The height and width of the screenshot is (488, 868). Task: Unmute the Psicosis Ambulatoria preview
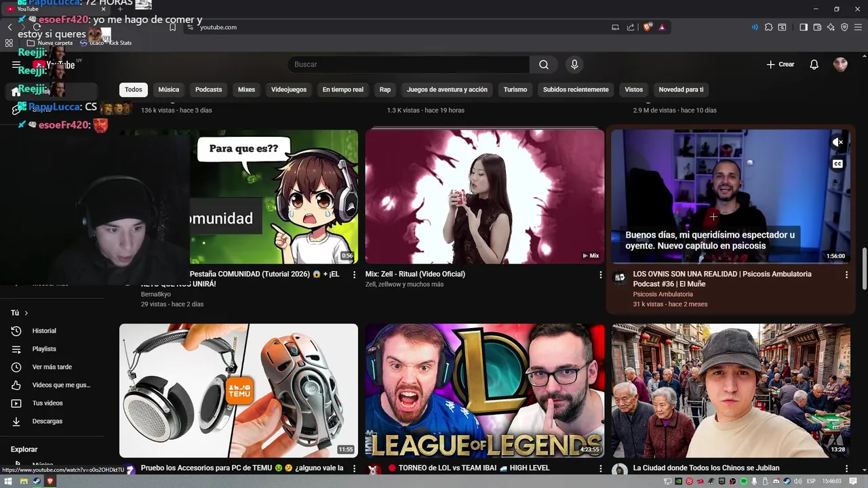(x=839, y=142)
